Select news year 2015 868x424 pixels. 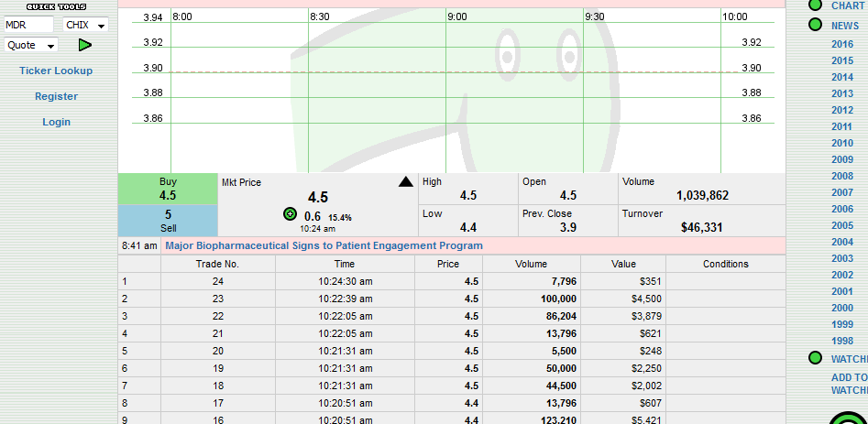(842, 60)
